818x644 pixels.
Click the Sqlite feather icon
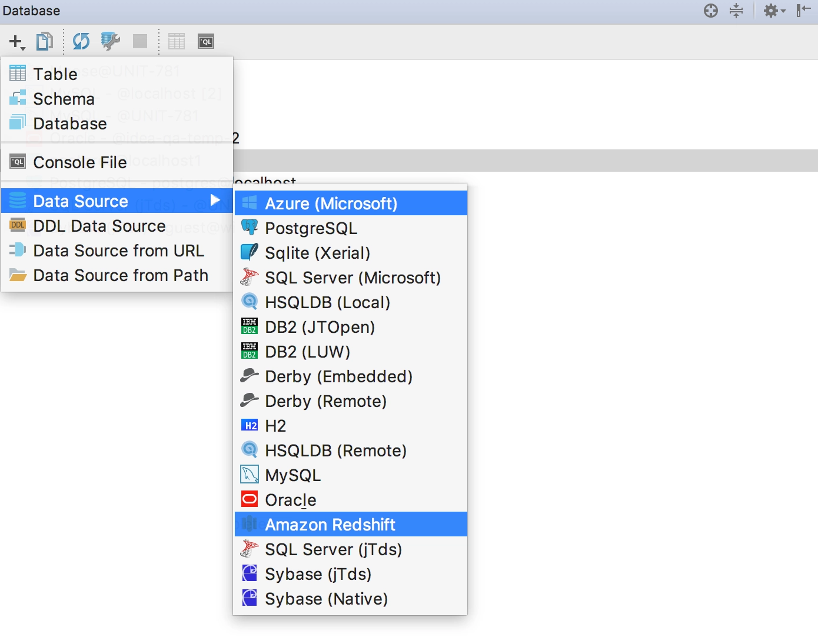250,252
